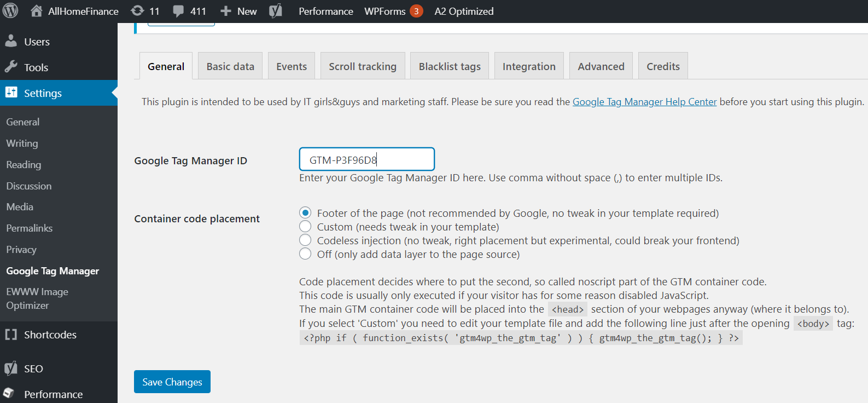Click the 'Google Tag Manager ID' field label
The width and height of the screenshot is (868, 403).
click(x=191, y=160)
